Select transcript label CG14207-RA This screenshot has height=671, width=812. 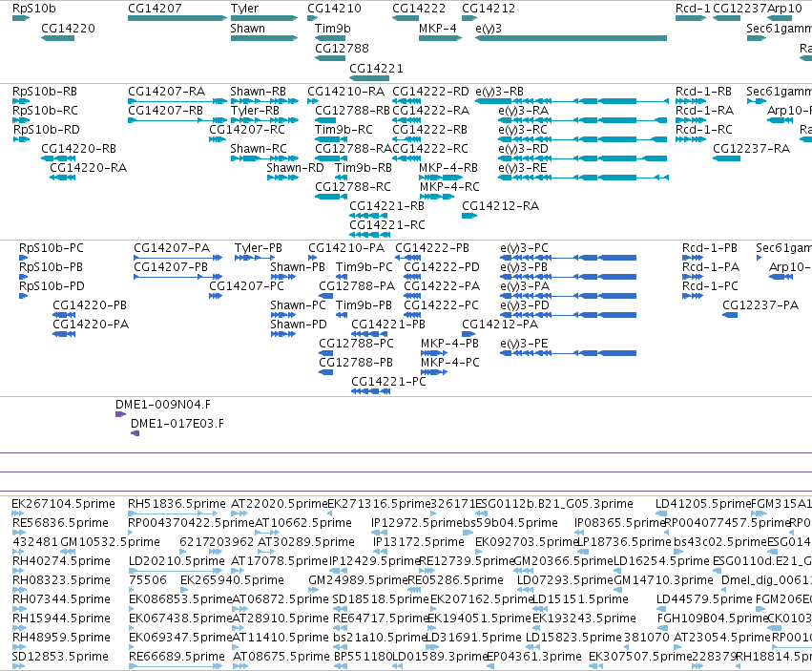tap(167, 92)
